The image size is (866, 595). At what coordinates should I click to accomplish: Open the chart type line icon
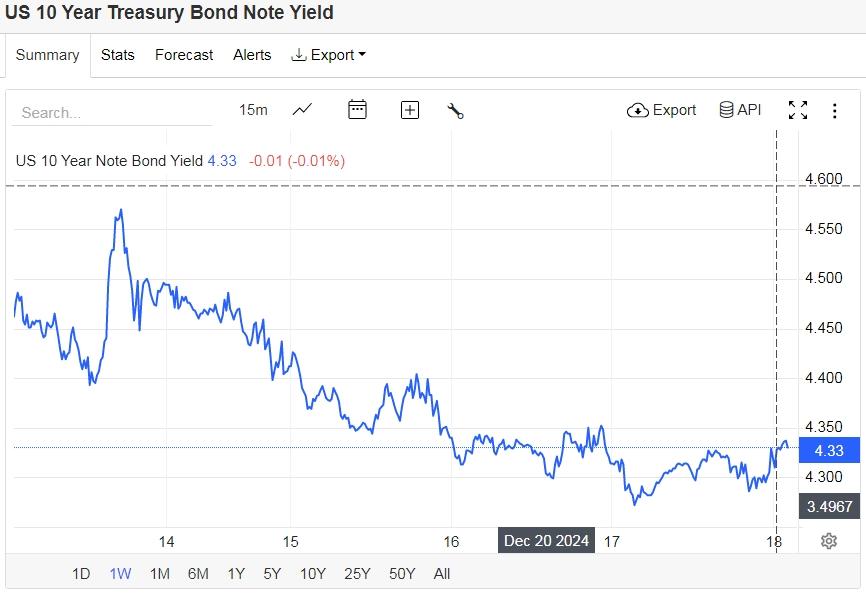tap(302, 110)
